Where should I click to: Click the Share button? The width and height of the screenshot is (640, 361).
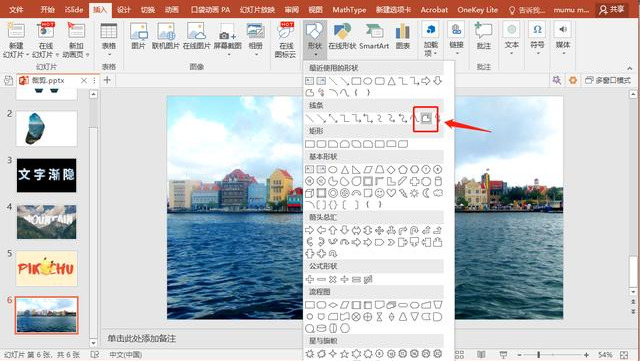coord(612,9)
